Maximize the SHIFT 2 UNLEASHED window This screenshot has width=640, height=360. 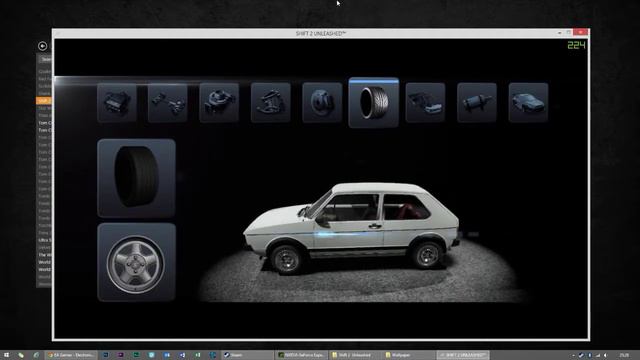pyautogui.click(x=569, y=32)
